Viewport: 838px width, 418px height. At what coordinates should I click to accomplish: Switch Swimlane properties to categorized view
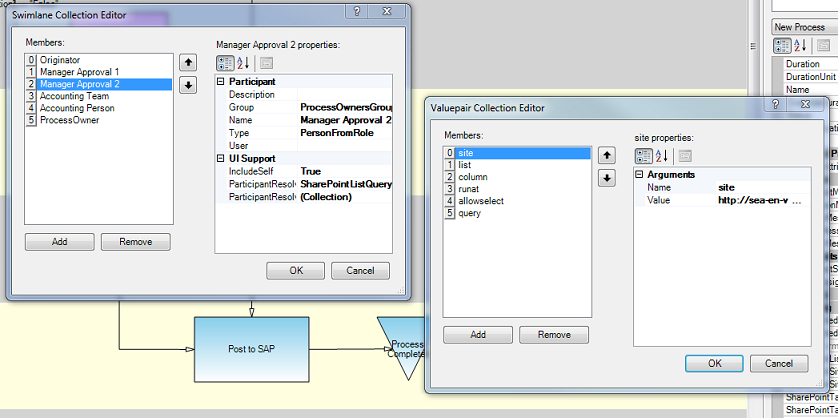tap(224, 63)
